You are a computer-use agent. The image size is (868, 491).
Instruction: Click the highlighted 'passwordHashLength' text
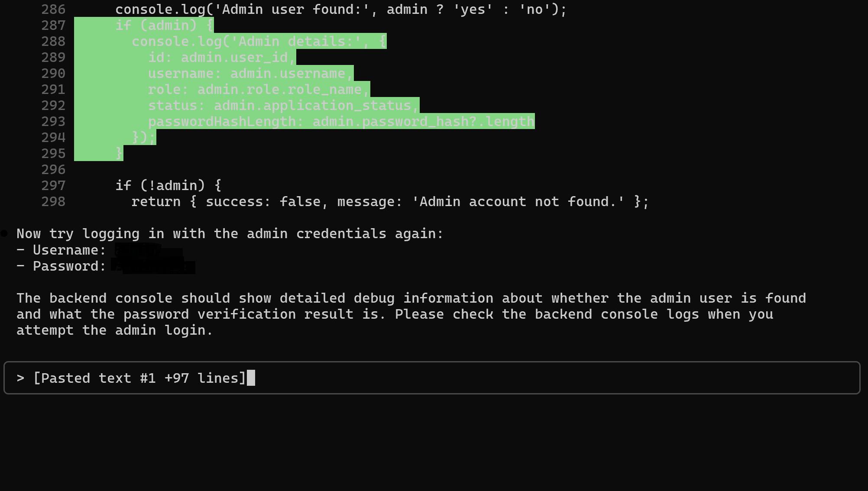point(222,122)
